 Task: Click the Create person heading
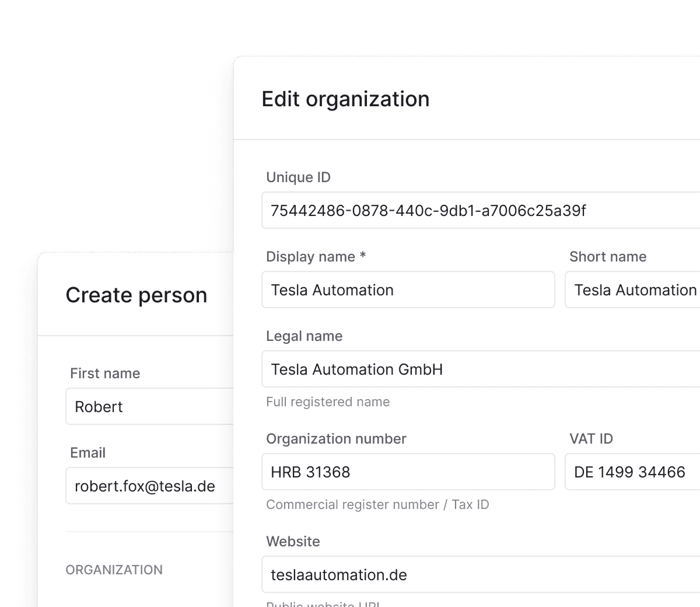tap(136, 295)
